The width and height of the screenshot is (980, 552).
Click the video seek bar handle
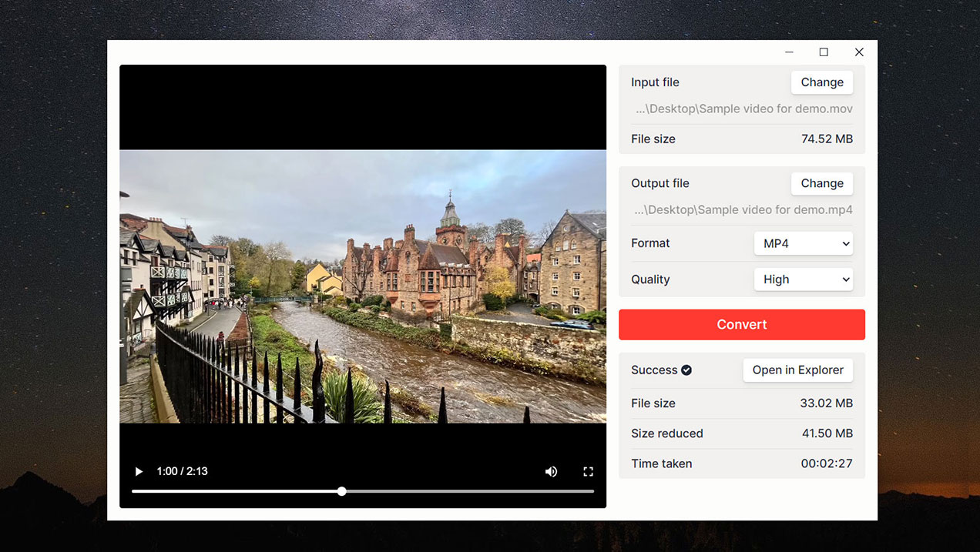[341, 491]
